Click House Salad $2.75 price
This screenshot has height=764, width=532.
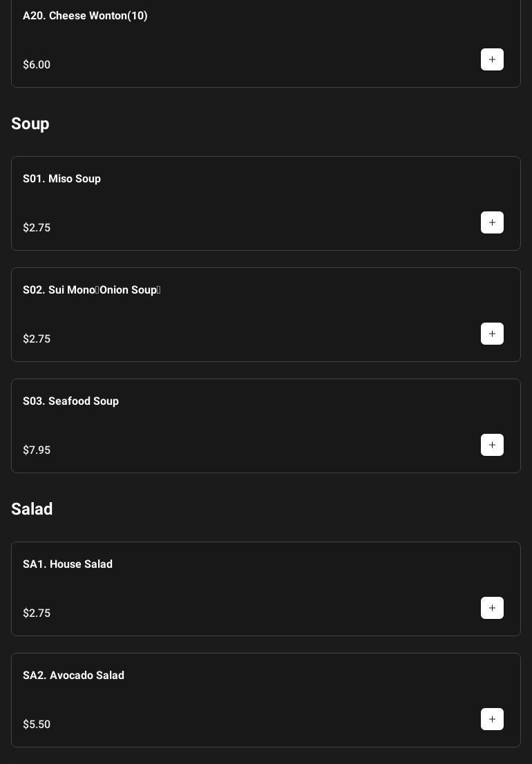[37, 613]
